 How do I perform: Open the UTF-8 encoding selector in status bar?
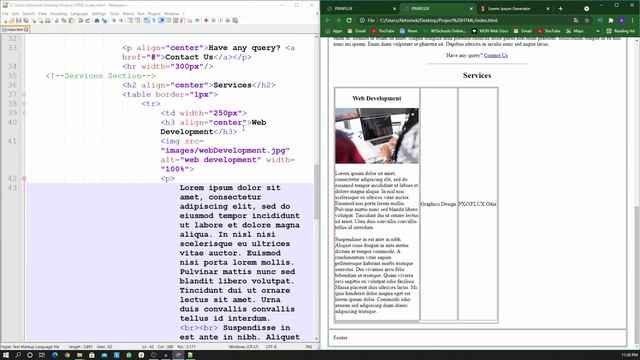(x=271, y=347)
